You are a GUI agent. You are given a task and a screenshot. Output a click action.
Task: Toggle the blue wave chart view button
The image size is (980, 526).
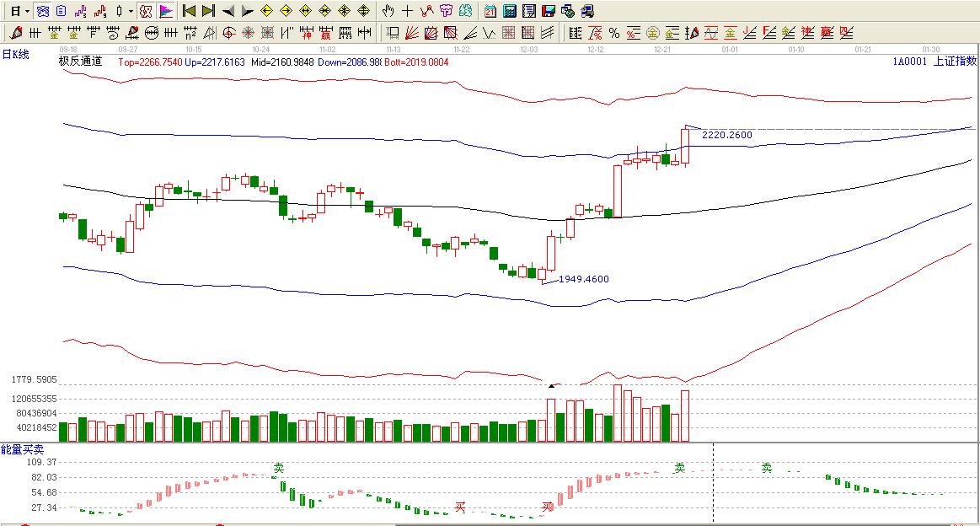point(42,11)
